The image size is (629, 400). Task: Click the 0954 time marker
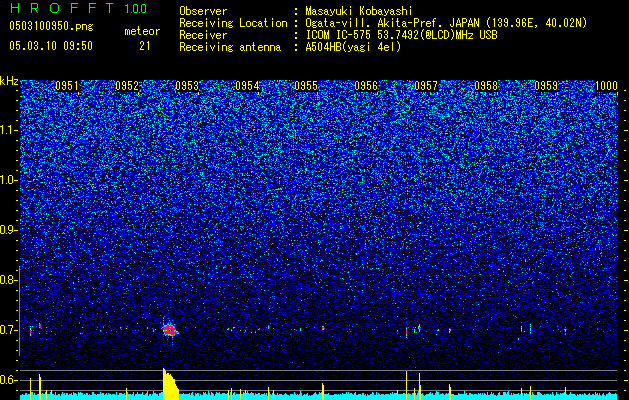click(x=247, y=86)
